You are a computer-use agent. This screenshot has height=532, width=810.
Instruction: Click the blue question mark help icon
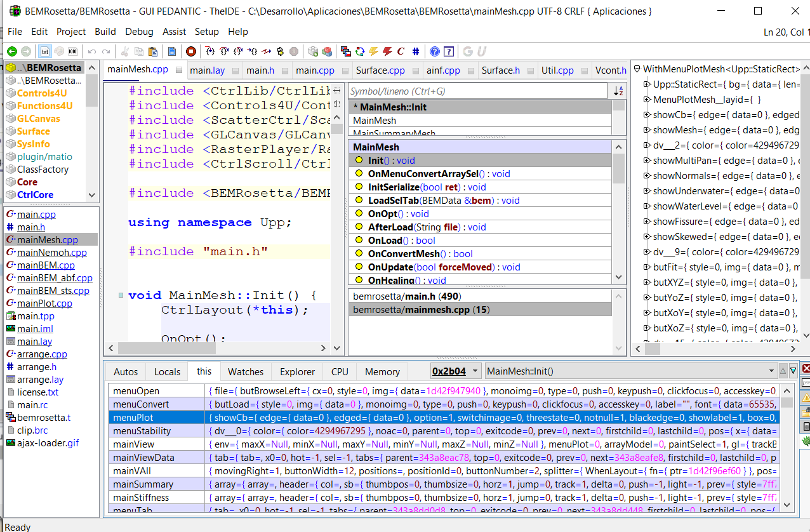pyautogui.click(x=434, y=51)
